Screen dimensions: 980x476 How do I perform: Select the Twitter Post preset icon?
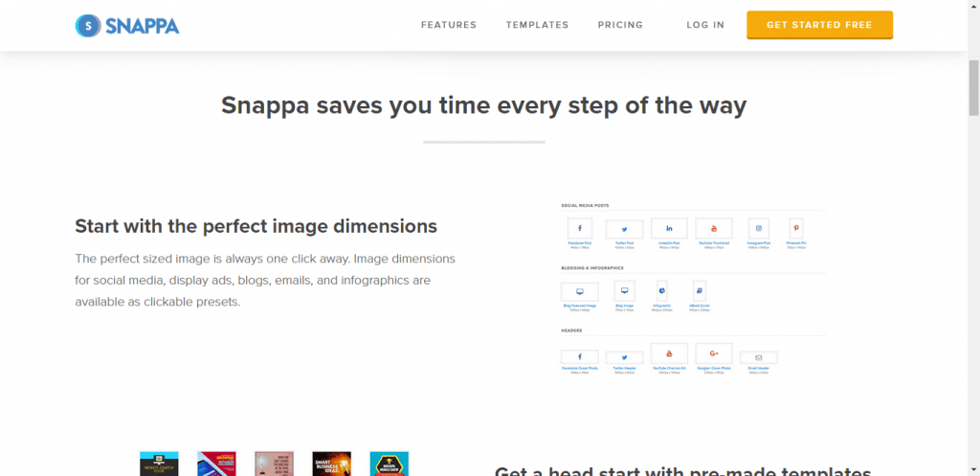624,229
